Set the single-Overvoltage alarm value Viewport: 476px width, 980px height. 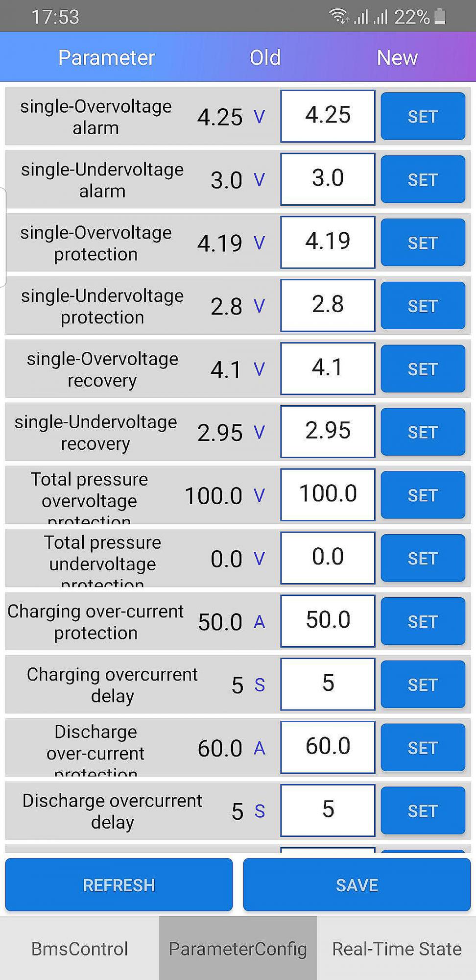[x=423, y=117]
